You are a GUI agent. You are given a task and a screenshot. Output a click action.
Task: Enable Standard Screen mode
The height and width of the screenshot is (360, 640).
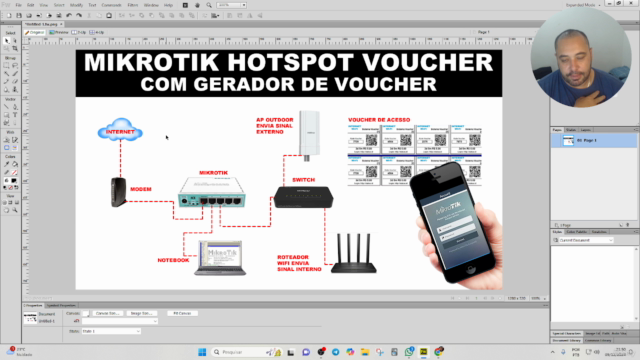tap(5, 202)
